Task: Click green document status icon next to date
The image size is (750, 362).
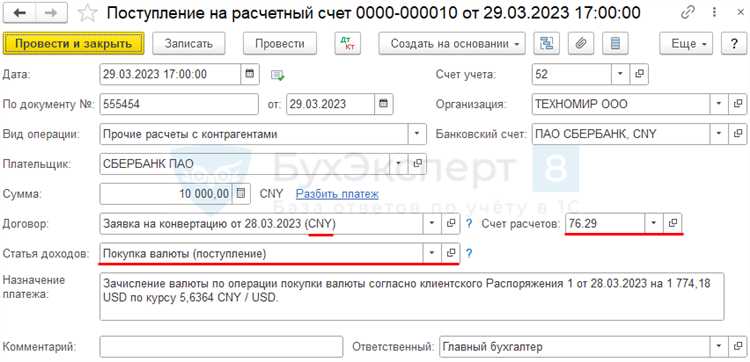Action: [277, 75]
